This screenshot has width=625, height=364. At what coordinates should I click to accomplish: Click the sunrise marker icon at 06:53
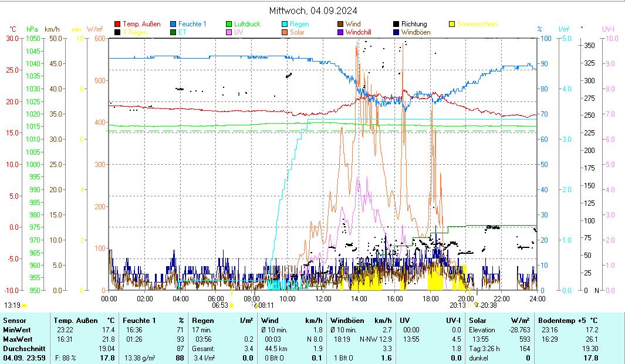tap(232, 305)
